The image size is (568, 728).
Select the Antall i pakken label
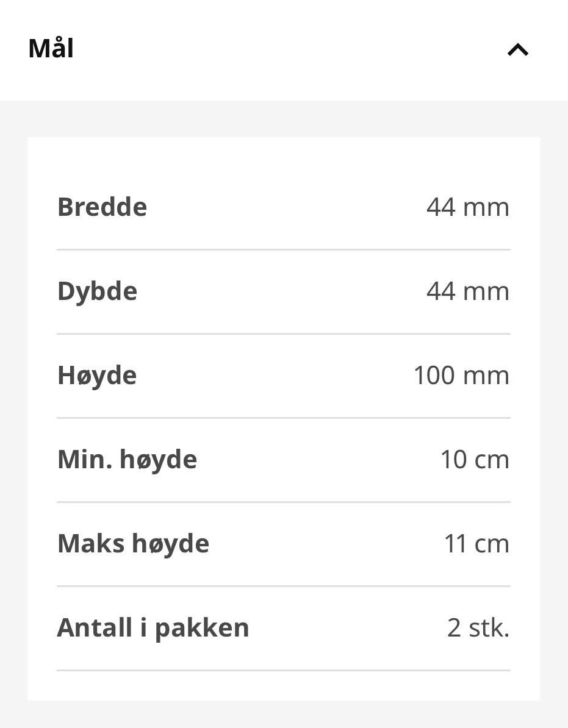click(x=153, y=628)
